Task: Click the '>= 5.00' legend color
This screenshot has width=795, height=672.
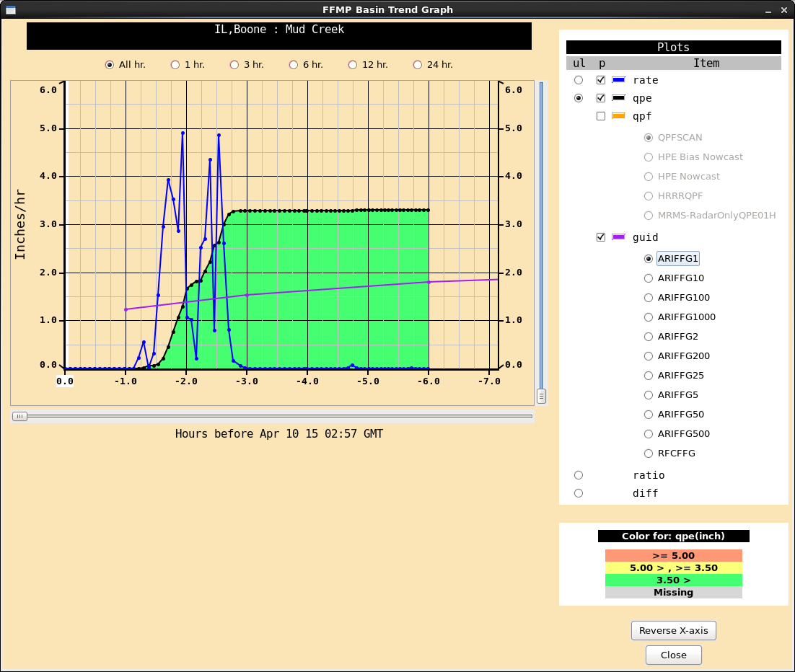Action: [673, 555]
